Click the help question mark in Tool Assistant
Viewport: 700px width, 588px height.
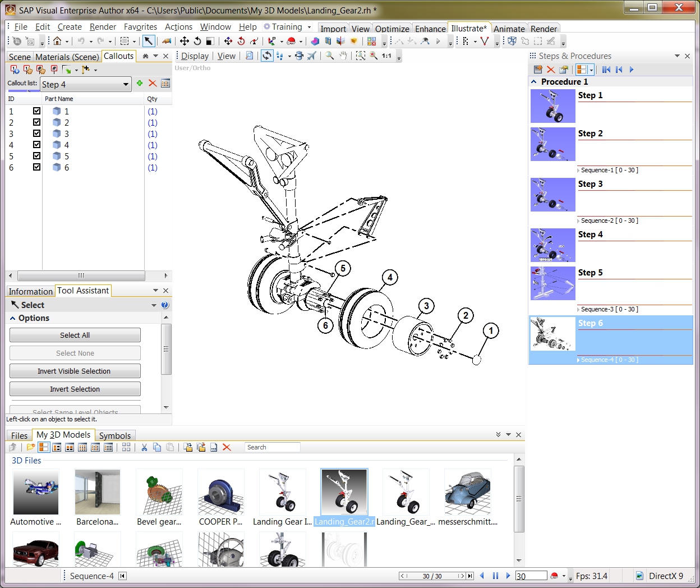point(165,305)
